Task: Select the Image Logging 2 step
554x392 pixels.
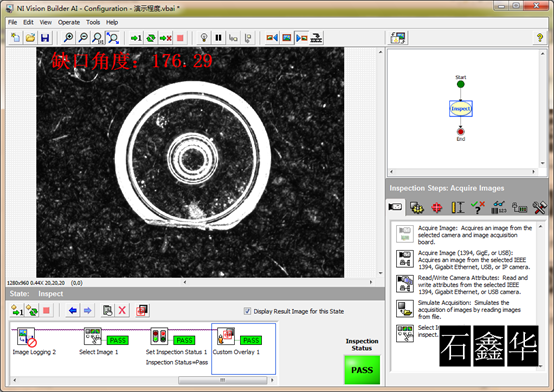Action: coord(34,341)
